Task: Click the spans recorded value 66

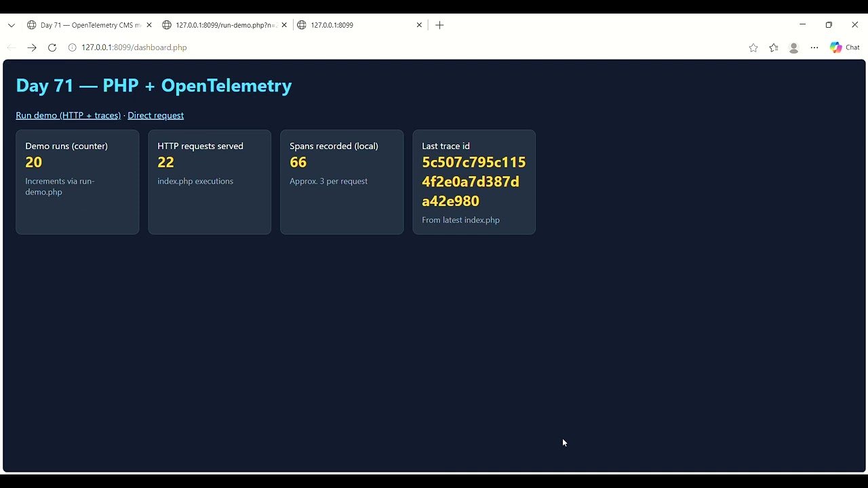Action: click(x=298, y=162)
